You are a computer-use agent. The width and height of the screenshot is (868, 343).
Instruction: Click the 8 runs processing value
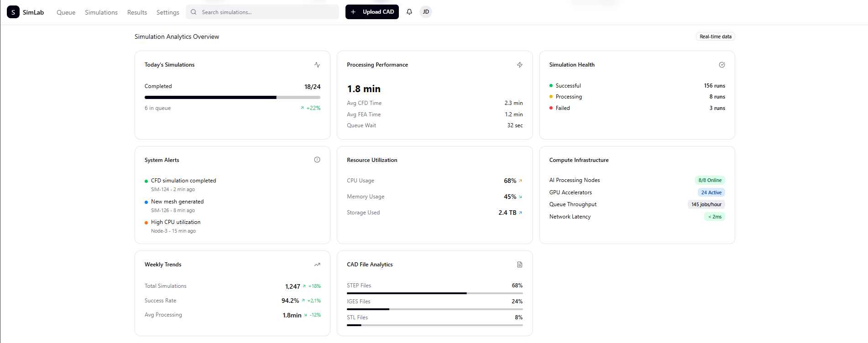(717, 97)
